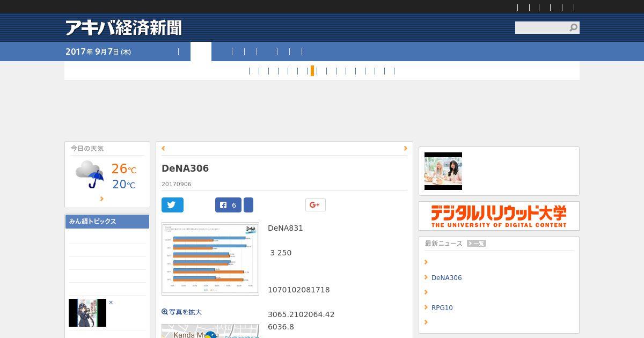Open the アキバ経済新聞 site logo
The width and height of the screenshot is (644, 338).
tap(123, 28)
